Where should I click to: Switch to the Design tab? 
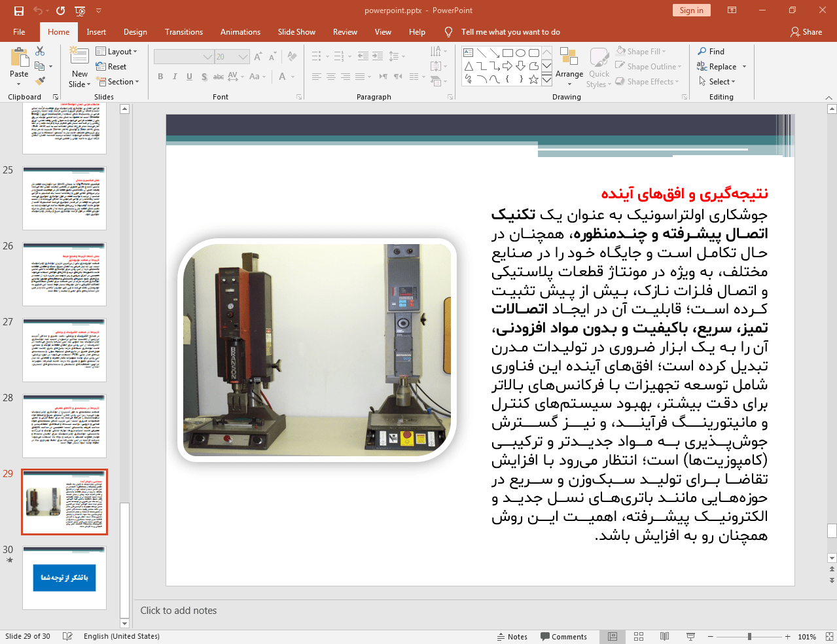(x=135, y=32)
